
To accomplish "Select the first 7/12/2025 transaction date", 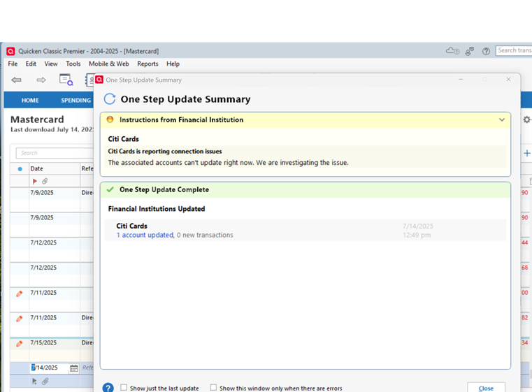I will pos(43,242).
